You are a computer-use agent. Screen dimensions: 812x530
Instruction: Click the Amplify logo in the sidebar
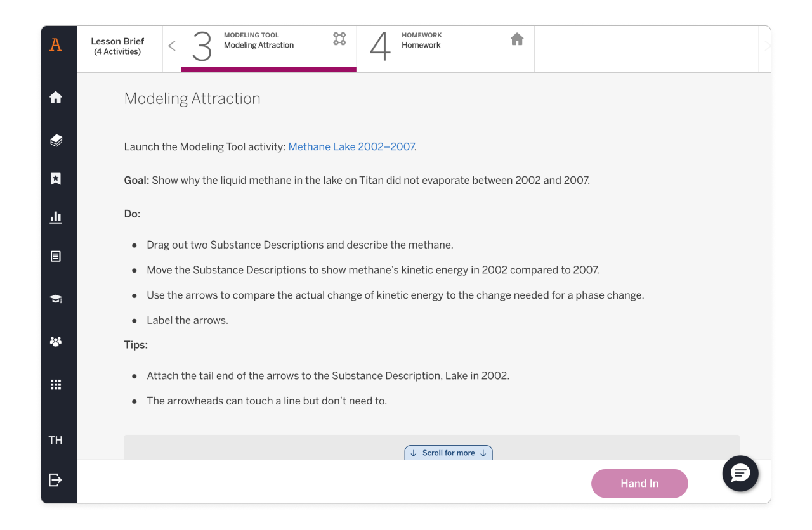click(56, 45)
